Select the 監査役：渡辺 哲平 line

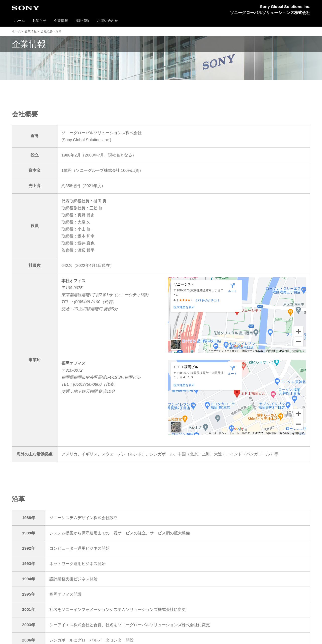(78, 250)
